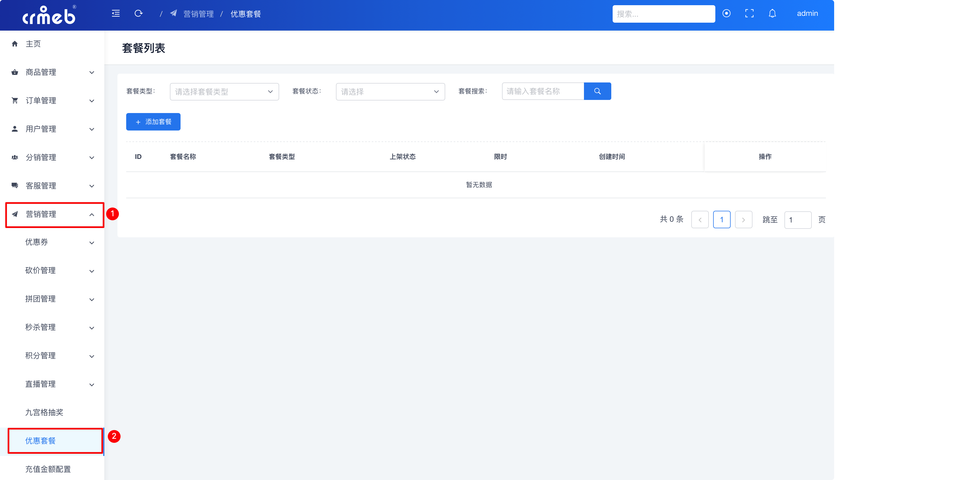Click the paper plane breadcrumb icon
Viewport: 980px width, 480px height.
pyautogui.click(x=173, y=13)
